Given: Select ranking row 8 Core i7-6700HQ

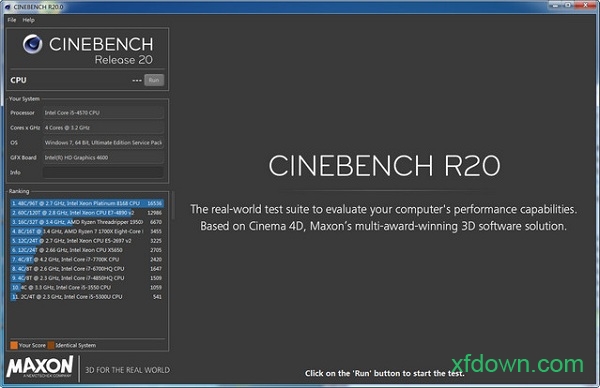Looking at the screenshot, I should pyautogui.click(x=87, y=269).
